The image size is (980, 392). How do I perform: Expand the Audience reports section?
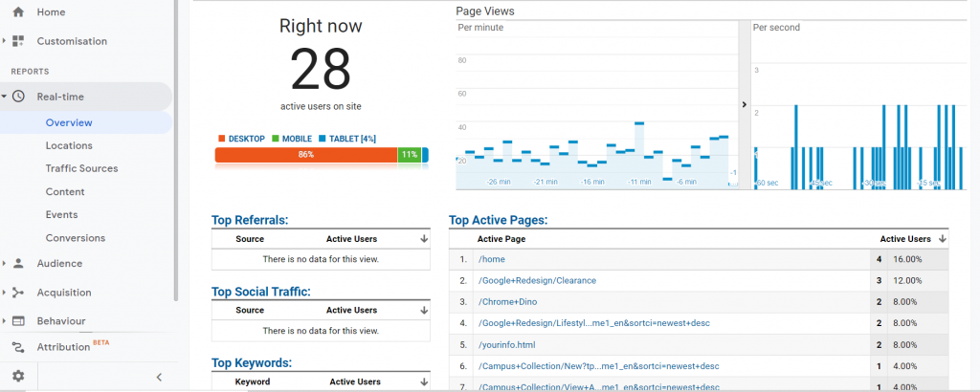5,263
